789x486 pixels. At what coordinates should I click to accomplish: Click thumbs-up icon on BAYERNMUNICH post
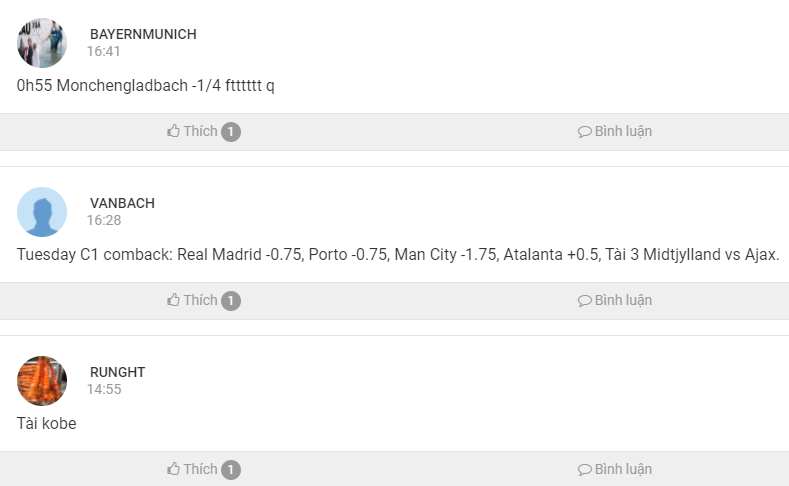click(x=174, y=131)
